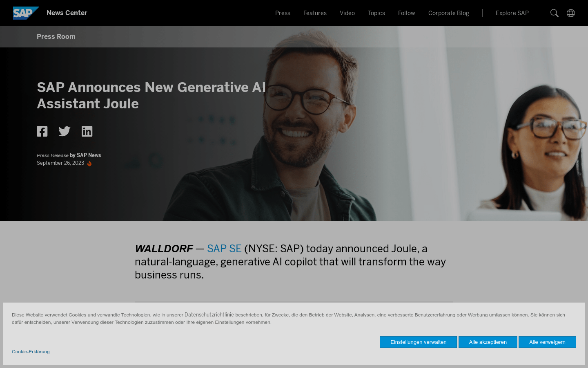Follow the SAP SE link

coord(224,249)
